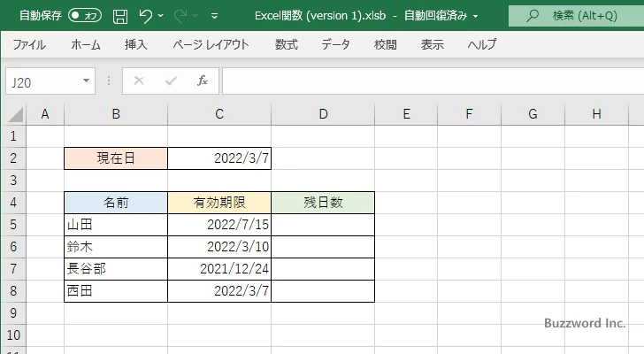Click the 検索 (Alt+Q) search box
Image resolution: width=644 pixels, height=354 pixels.
pyautogui.click(x=576, y=16)
